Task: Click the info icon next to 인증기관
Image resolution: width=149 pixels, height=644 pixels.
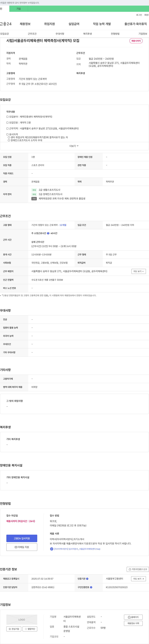Action: 87,579
